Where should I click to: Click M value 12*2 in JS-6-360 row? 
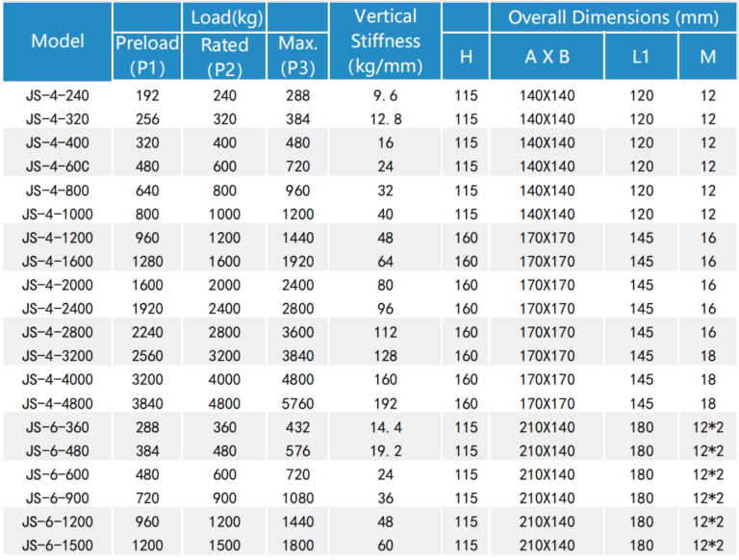[708, 427]
